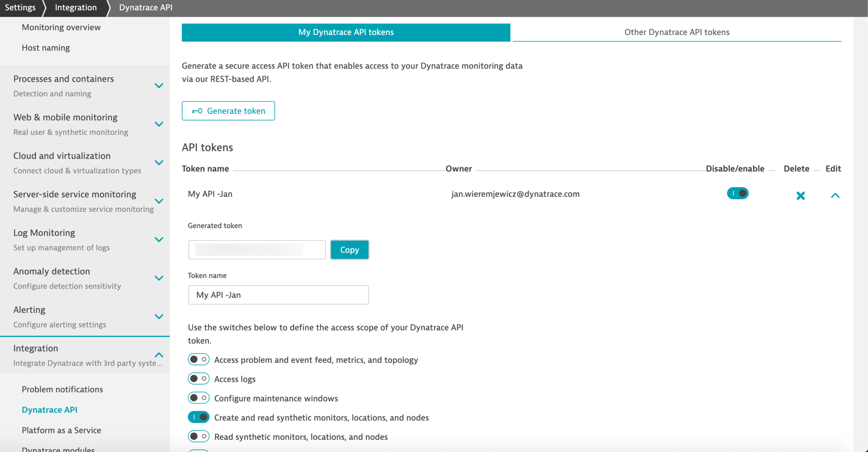Click the Generate token button

click(x=228, y=111)
